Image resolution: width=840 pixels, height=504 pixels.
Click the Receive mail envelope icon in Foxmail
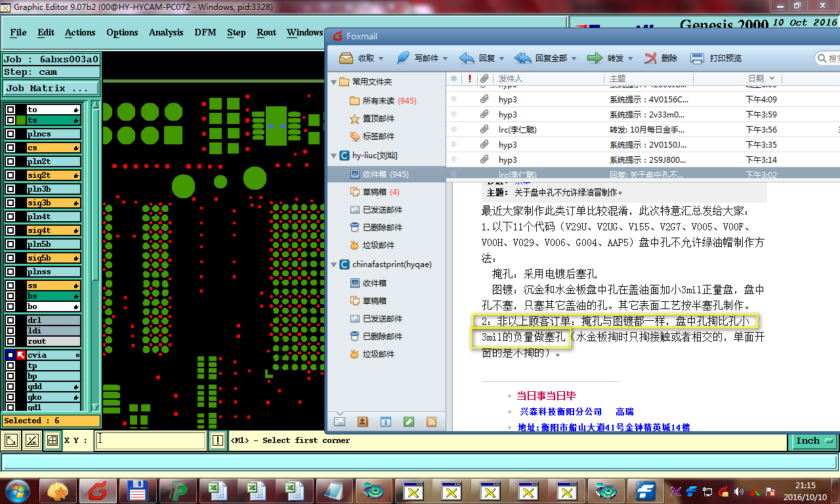[346, 58]
